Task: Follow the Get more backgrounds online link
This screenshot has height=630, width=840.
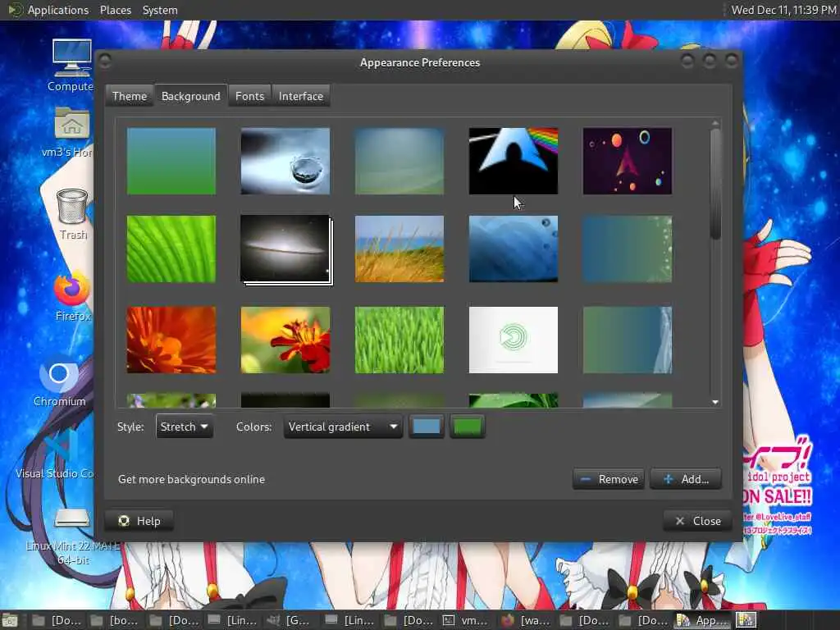Action: (191, 479)
